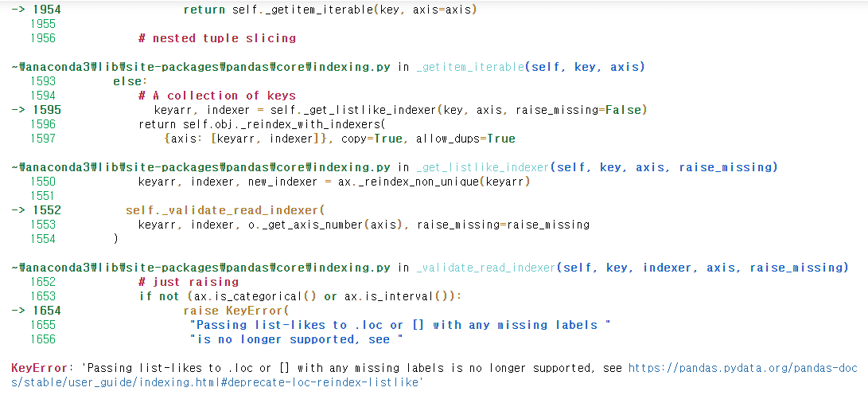Click 'ax._reindex_non_unique(keyarr)' on line 1550
This screenshot has height=407, width=868.
click(x=434, y=182)
